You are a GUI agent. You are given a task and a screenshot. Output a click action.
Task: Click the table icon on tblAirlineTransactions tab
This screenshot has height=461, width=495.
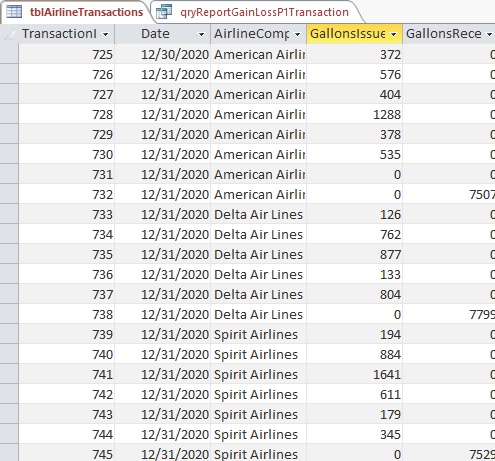(x=14, y=12)
